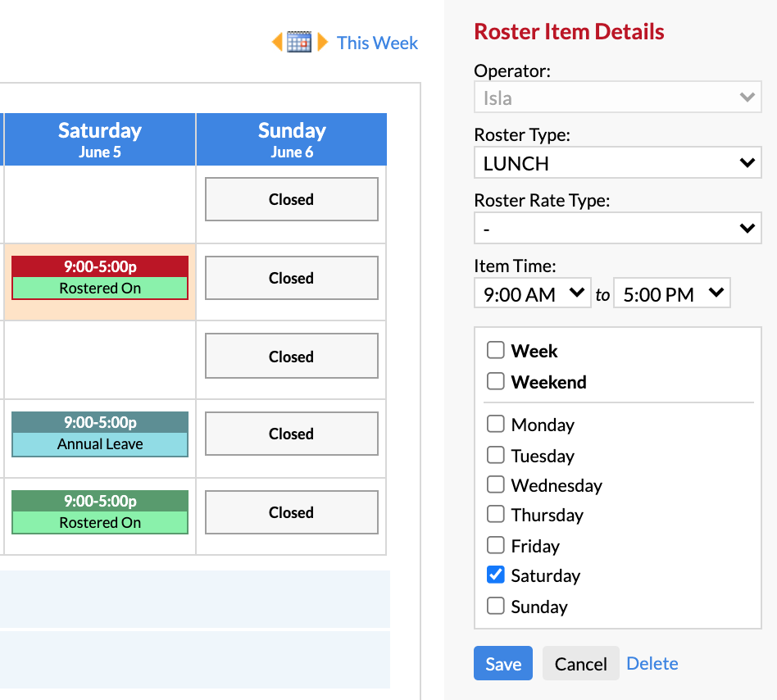Expand the Roster Type LUNCH dropdown

point(617,162)
